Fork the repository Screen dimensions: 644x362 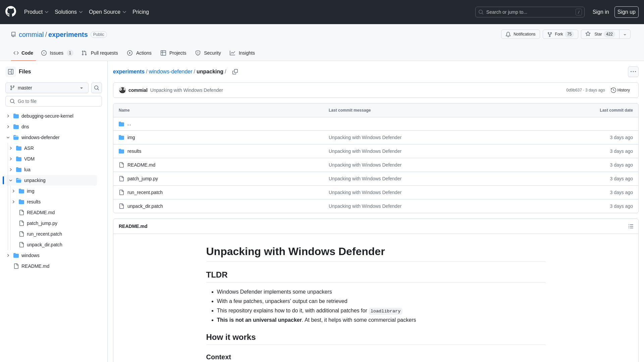(560, 34)
